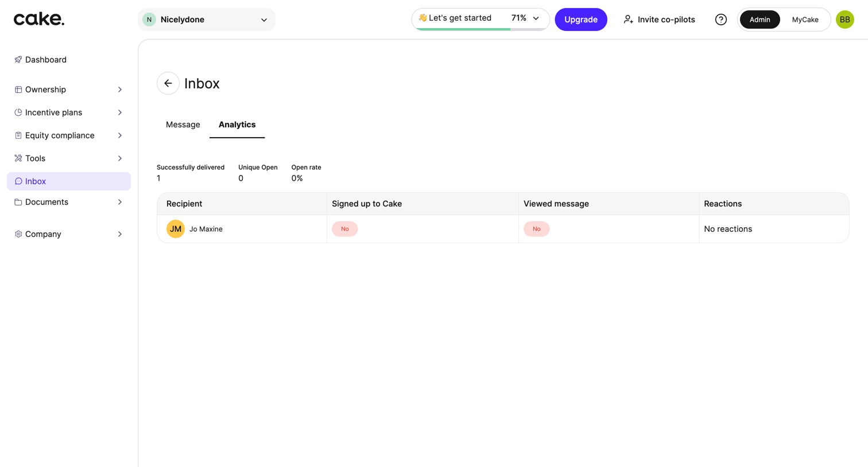Expand the Company chevron
Viewport: 868px width, 467px height.
[x=120, y=234]
